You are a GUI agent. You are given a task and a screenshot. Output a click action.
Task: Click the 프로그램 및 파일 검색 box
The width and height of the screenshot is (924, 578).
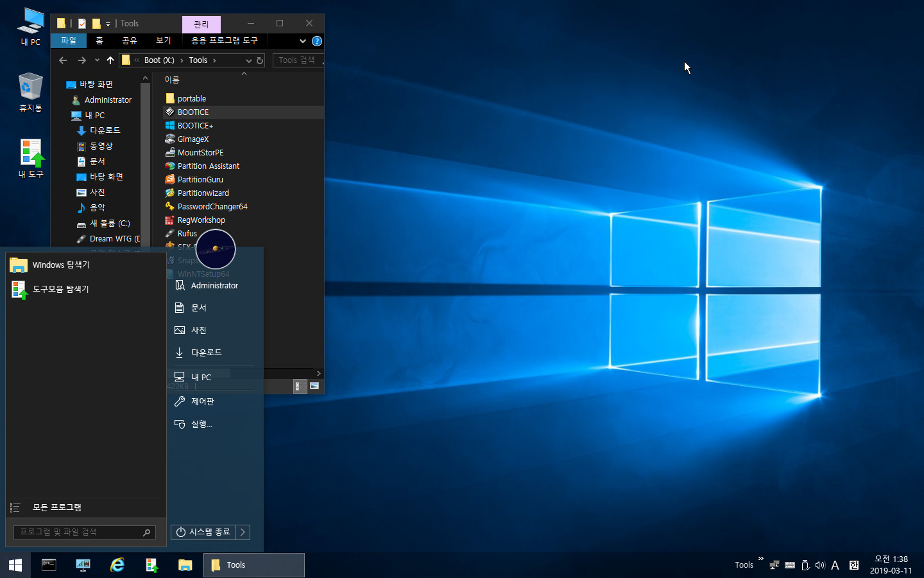[x=84, y=532]
